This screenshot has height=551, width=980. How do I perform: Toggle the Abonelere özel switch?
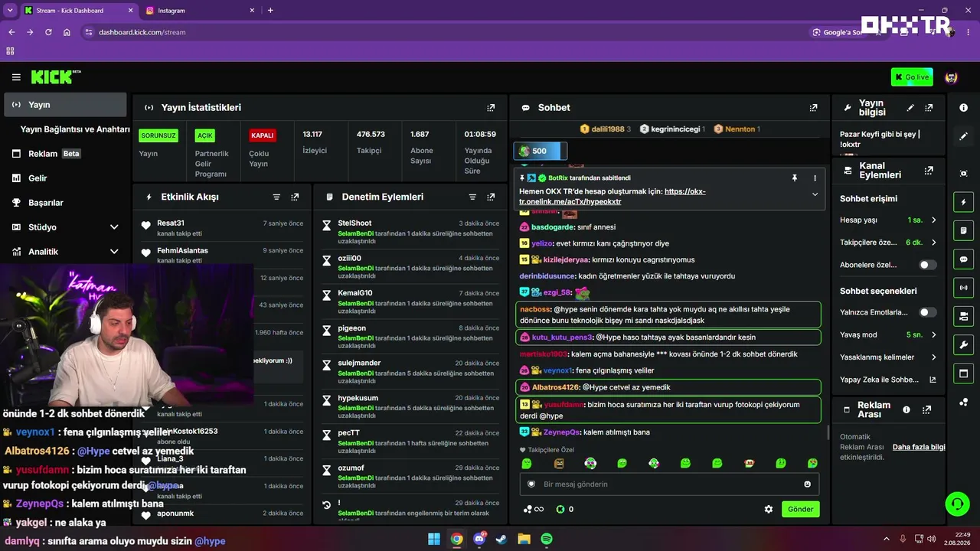927,265
